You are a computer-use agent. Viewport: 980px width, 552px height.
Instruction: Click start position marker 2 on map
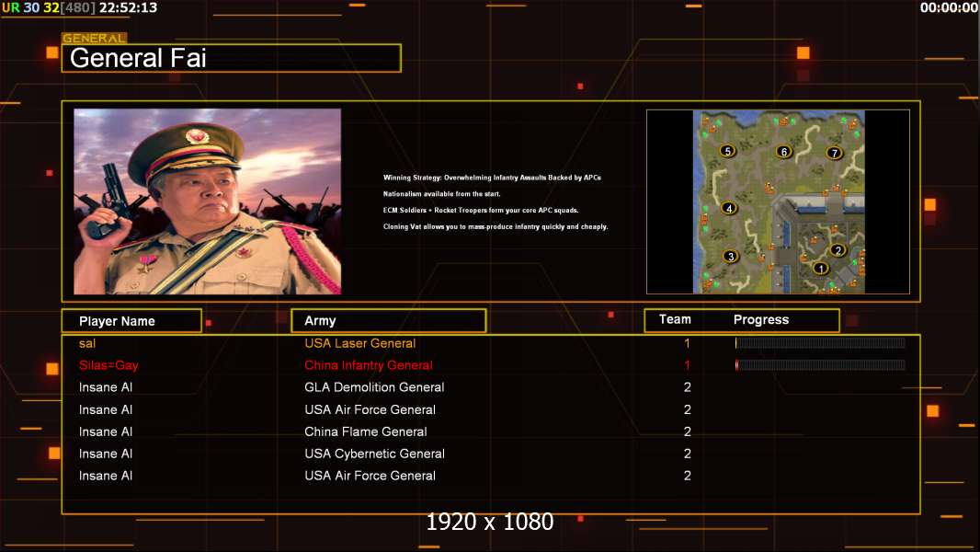(x=838, y=250)
